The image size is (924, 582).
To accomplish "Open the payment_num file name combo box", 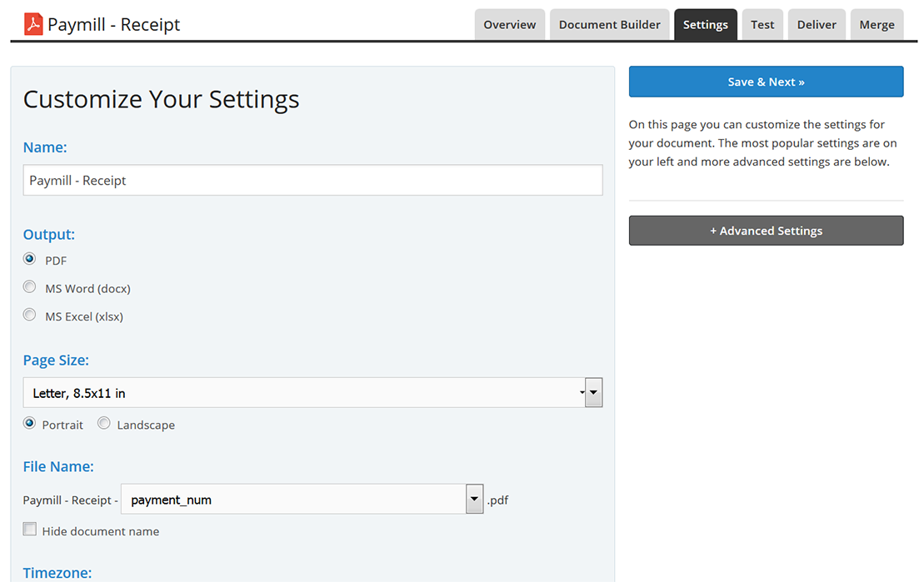I will tap(292, 500).
